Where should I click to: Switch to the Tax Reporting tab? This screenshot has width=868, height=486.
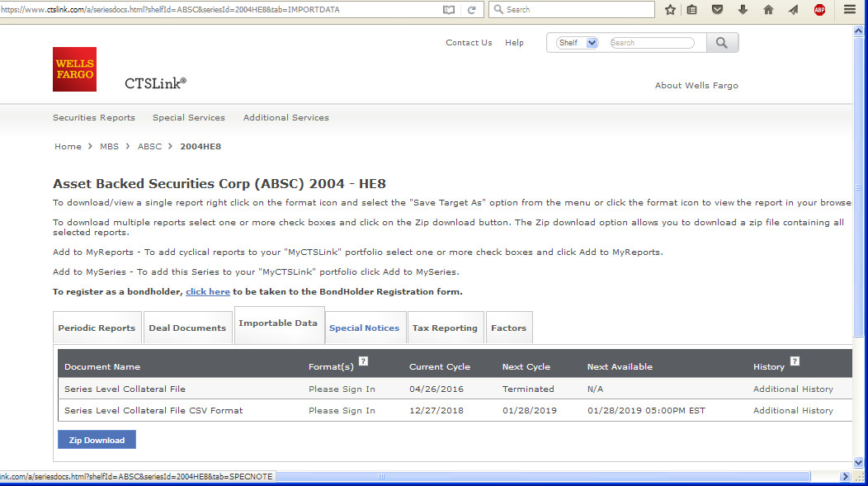tap(446, 327)
